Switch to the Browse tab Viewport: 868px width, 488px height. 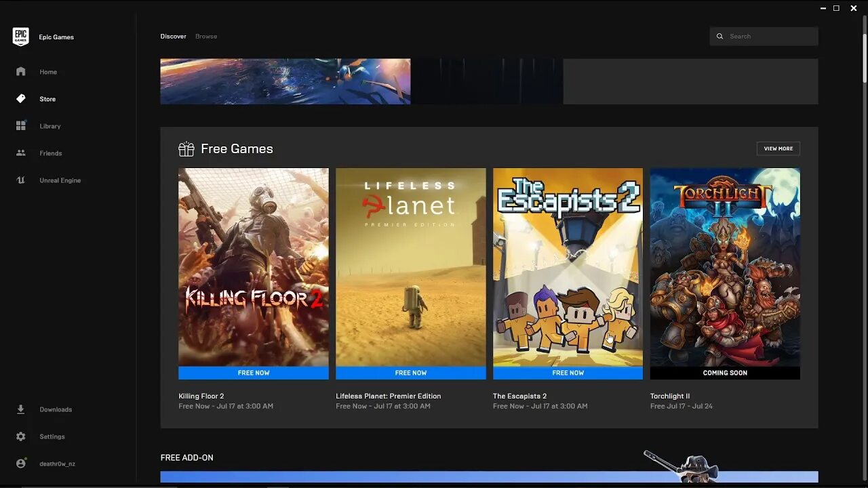coord(206,37)
